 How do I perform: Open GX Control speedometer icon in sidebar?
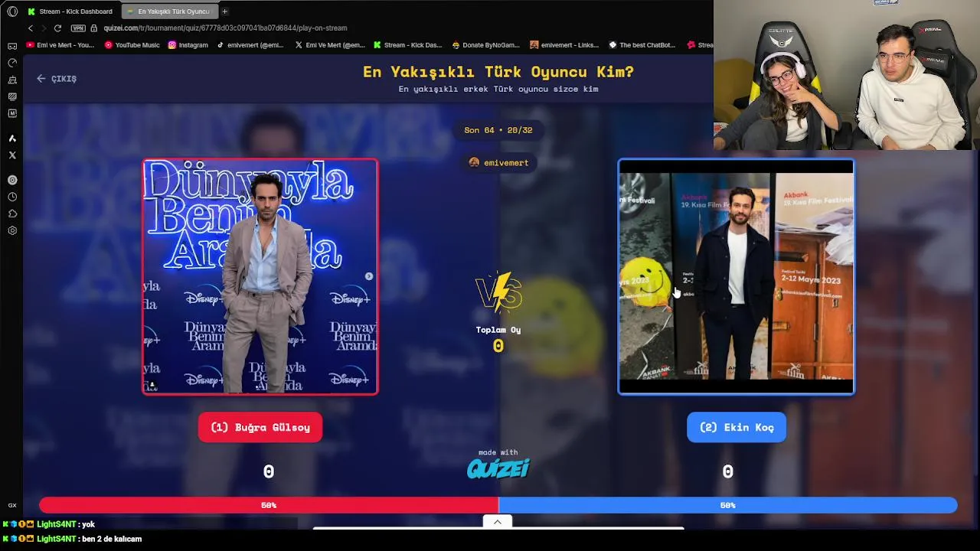point(12,63)
